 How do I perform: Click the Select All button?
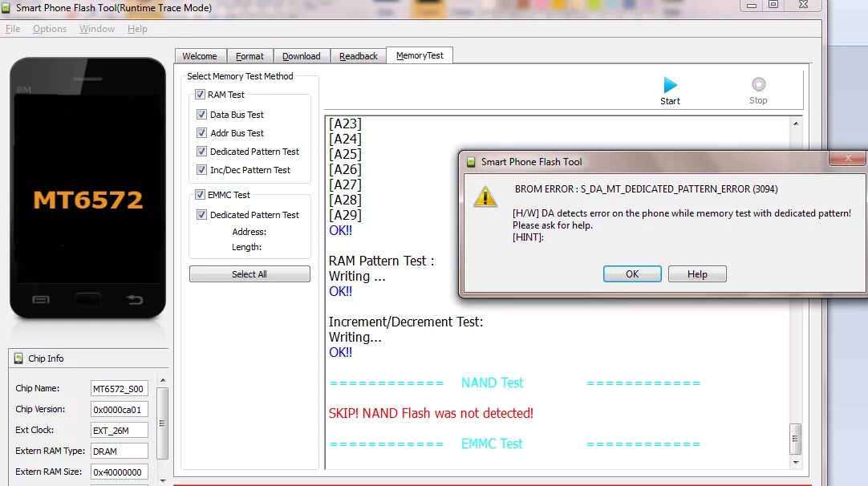249,274
